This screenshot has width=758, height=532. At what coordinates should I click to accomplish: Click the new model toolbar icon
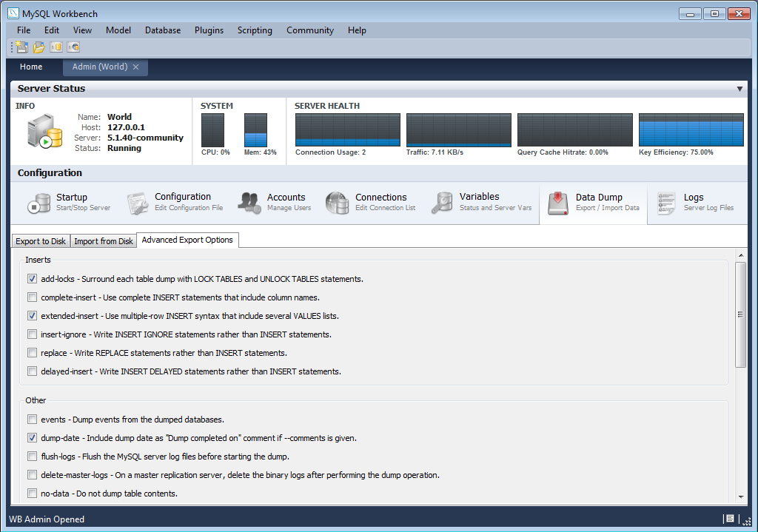pos(22,47)
